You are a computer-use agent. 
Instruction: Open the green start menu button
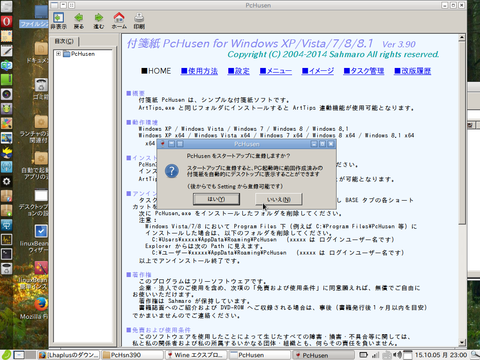pos(6,355)
